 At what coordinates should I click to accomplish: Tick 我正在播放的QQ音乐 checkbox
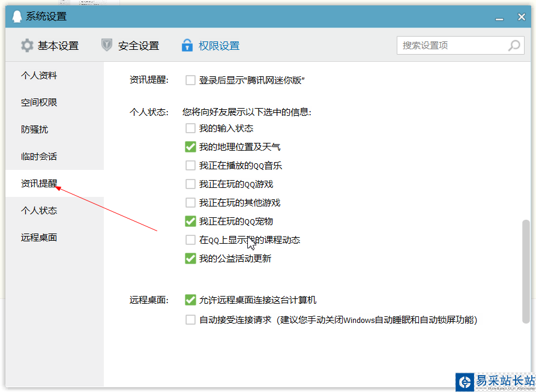tap(190, 166)
